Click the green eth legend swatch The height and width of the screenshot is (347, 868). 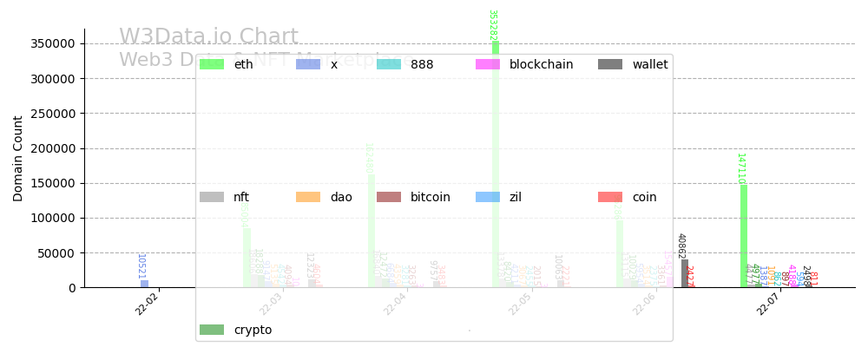212,64
